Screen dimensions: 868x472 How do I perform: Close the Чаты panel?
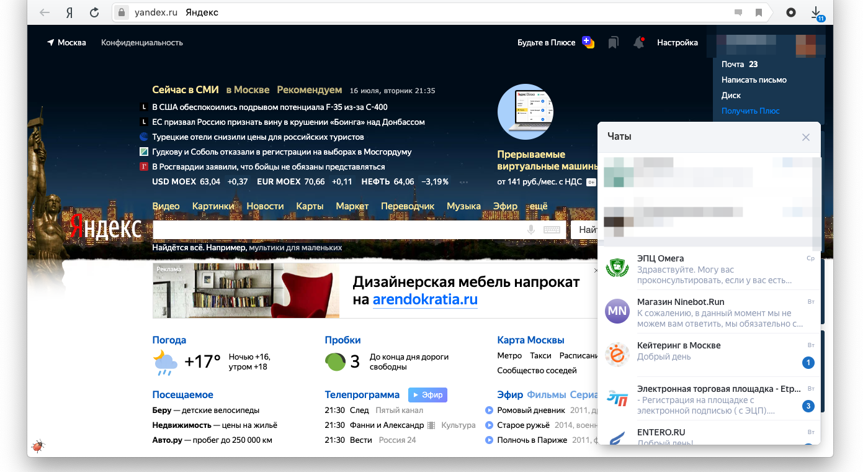806,137
